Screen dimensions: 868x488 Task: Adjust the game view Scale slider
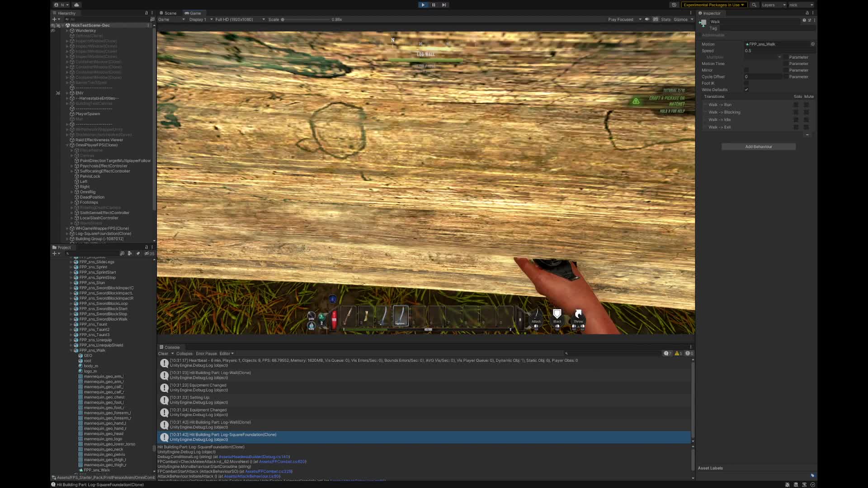283,19
